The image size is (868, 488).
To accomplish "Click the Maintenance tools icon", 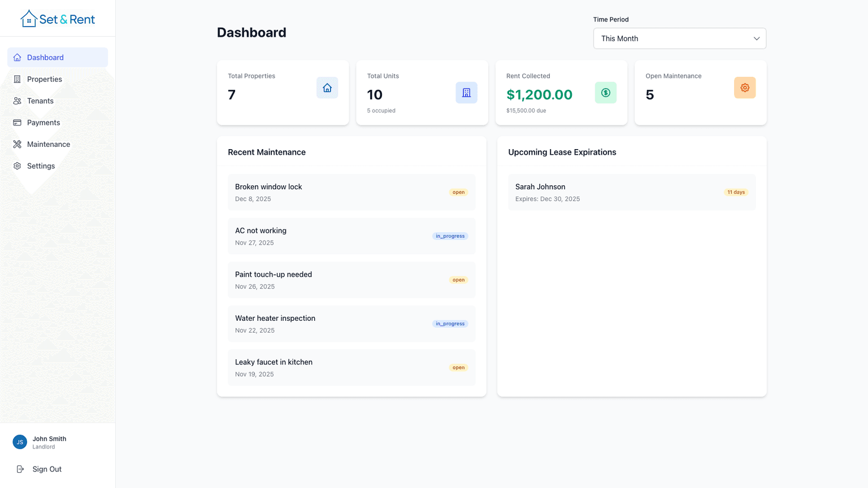I will coord(17,144).
